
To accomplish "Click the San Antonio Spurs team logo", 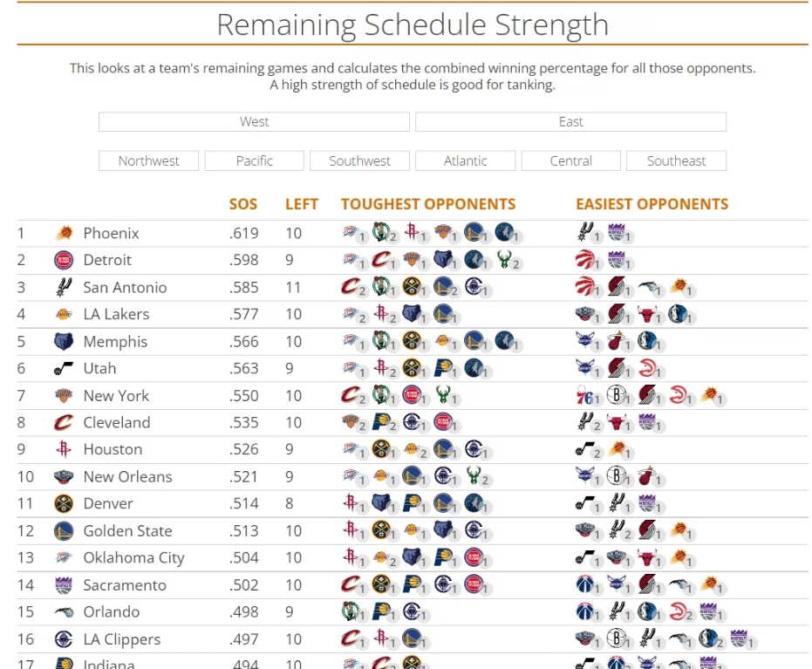I will [x=64, y=287].
